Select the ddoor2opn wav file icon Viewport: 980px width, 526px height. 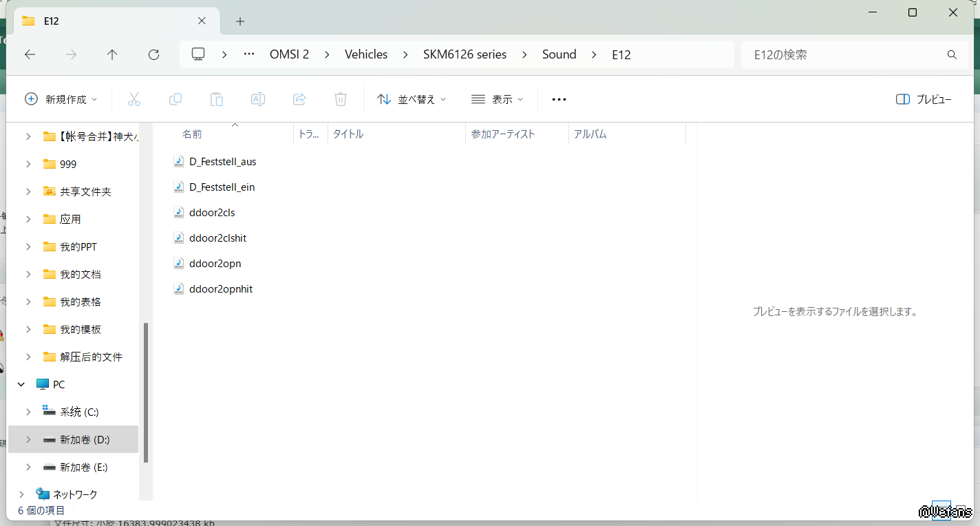pos(179,263)
